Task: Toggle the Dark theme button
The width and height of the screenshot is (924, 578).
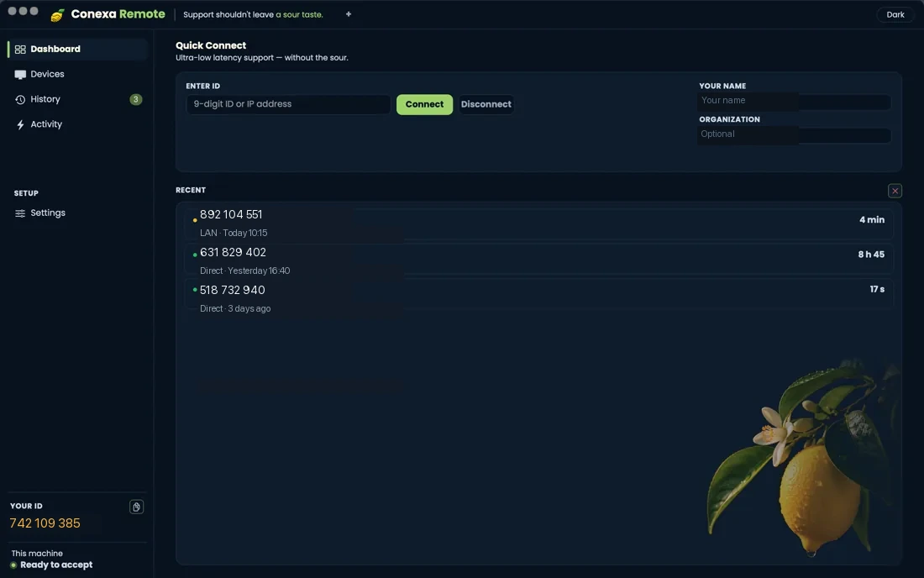Action: coord(895,15)
